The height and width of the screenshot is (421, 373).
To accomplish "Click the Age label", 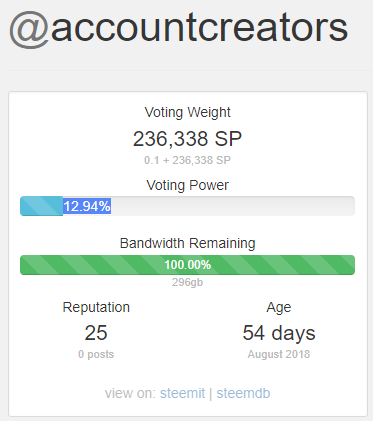I will tap(279, 307).
